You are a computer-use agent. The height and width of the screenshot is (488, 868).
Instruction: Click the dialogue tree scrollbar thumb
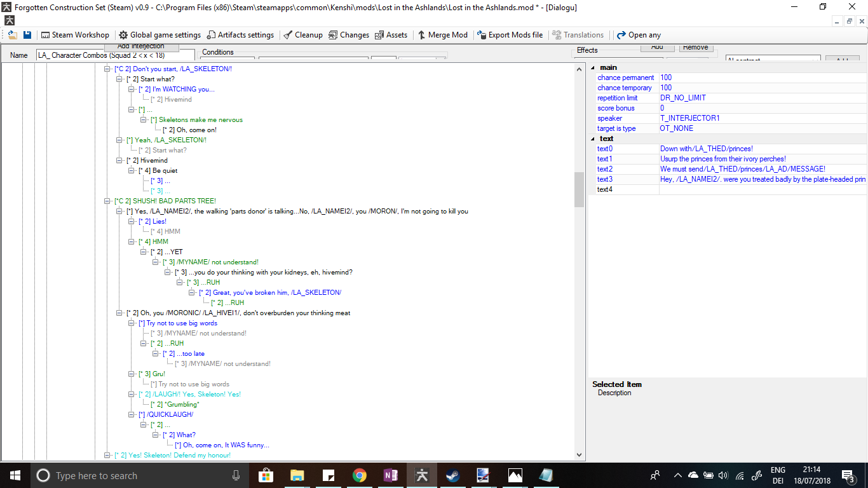pos(579,189)
